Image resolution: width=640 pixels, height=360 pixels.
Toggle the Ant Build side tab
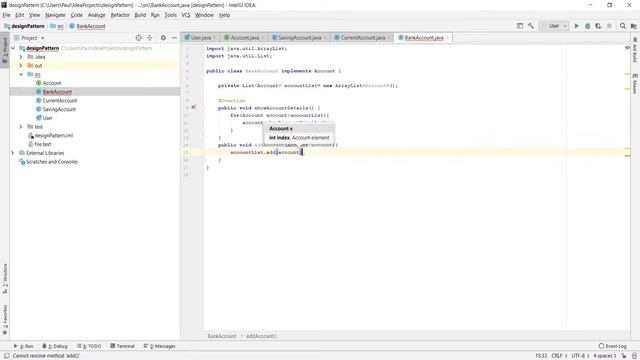[x=635, y=50]
